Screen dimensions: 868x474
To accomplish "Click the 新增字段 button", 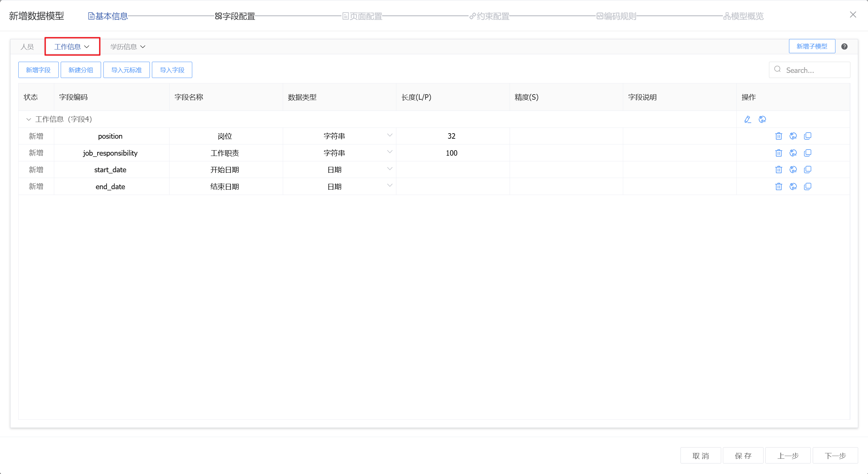I will 38,70.
